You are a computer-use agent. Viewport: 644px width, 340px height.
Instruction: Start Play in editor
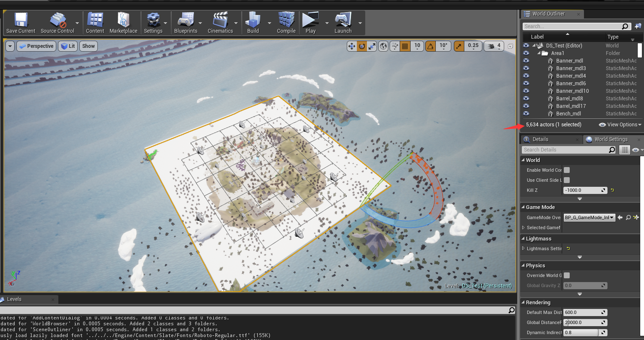pos(311,23)
